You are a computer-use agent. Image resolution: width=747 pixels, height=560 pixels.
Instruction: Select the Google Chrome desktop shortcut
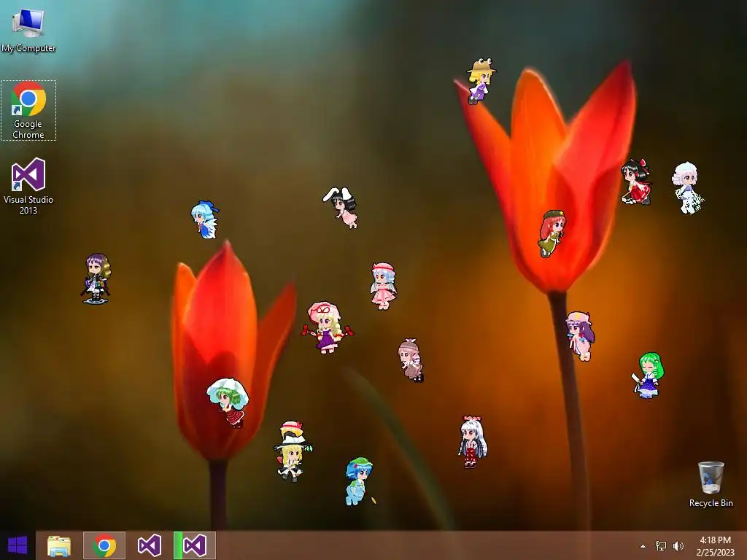pyautogui.click(x=28, y=111)
